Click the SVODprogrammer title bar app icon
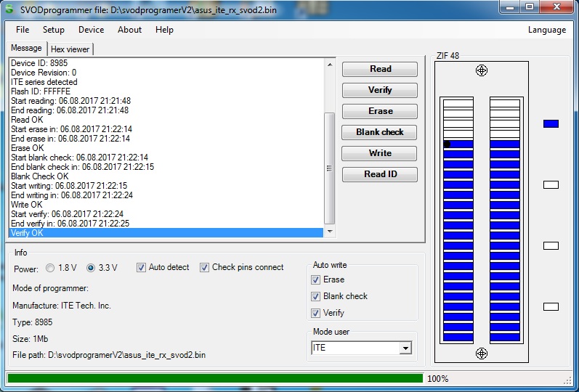The image size is (579, 392). 9,8
